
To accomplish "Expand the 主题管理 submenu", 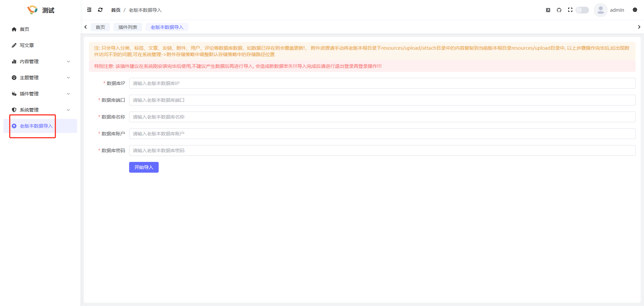I will coord(40,78).
